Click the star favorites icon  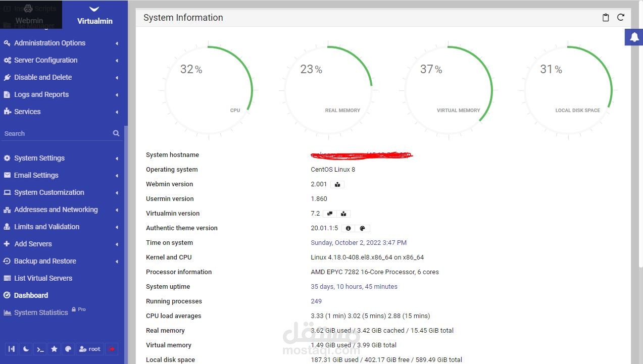(54, 349)
